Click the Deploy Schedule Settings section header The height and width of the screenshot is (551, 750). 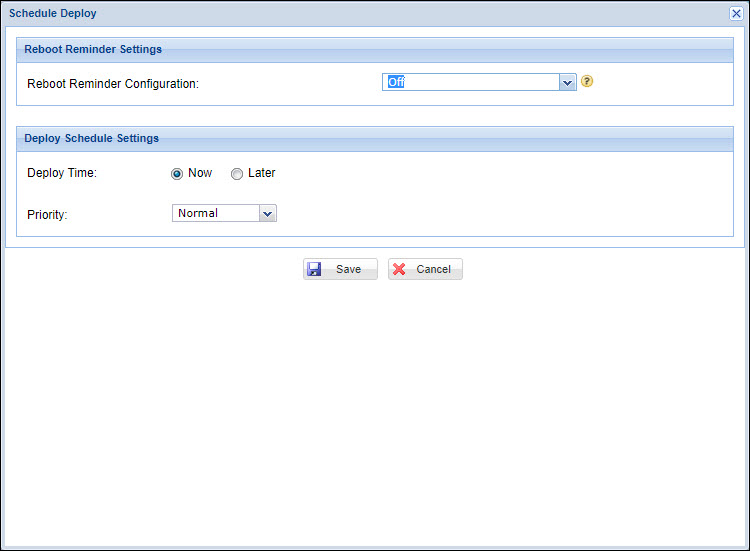point(91,138)
